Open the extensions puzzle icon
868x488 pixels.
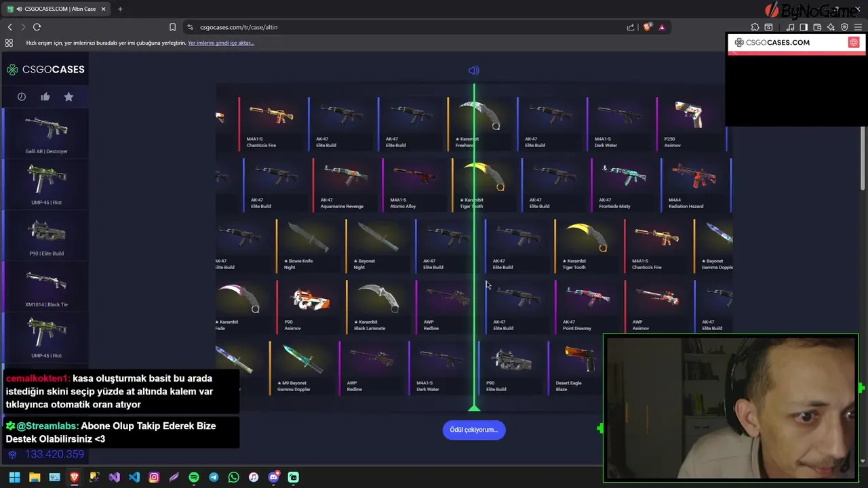point(755,27)
